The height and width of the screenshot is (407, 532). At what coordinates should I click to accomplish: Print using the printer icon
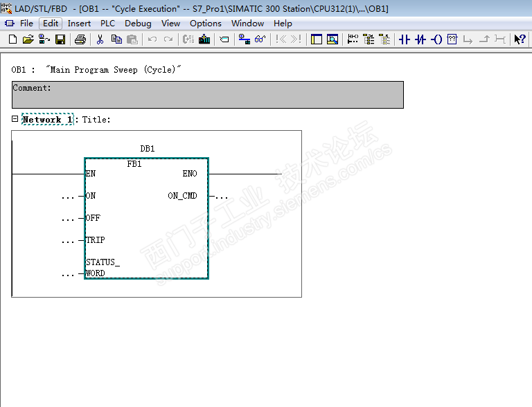[x=80, y=39]
